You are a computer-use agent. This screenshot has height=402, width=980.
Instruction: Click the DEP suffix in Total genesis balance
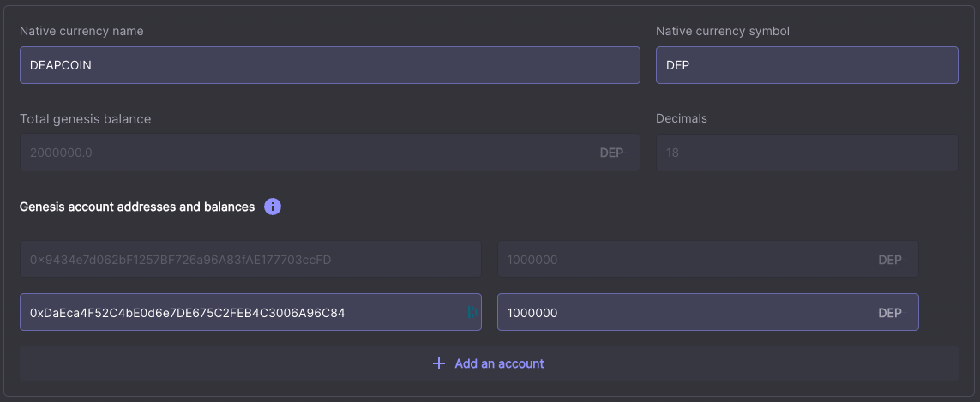pyautogui.click(x=611, y=153)
